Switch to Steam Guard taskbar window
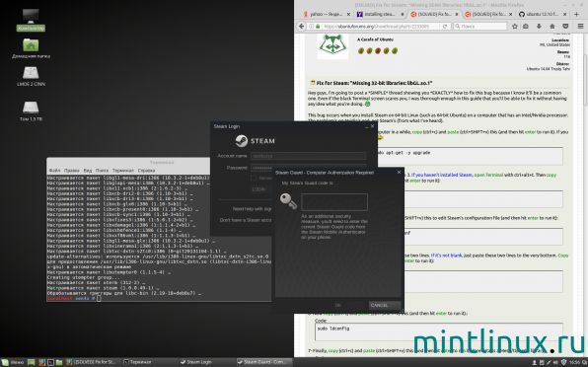 click(x=264, y=362)
